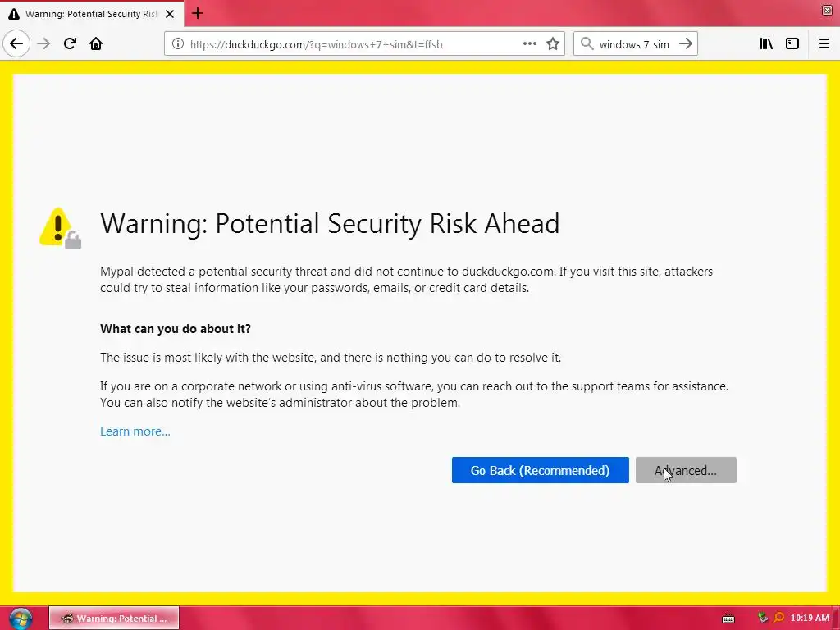Click the network tray icon
This screenshot has height=630, width=840.
tap(763, 618)
